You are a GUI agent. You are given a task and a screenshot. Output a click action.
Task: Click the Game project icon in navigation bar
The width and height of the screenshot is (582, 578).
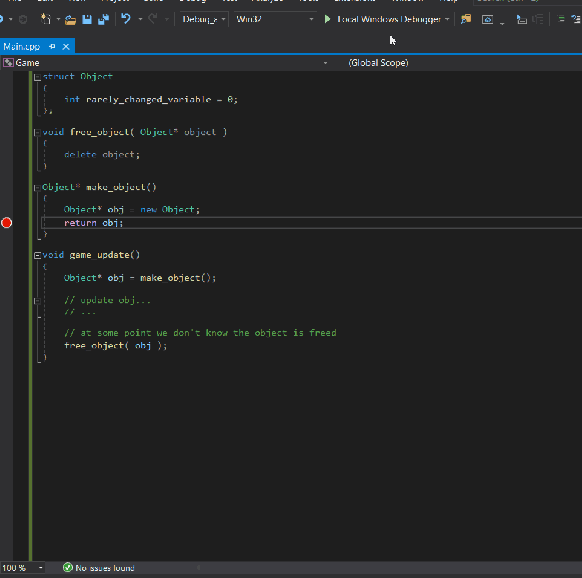[8, 63]
